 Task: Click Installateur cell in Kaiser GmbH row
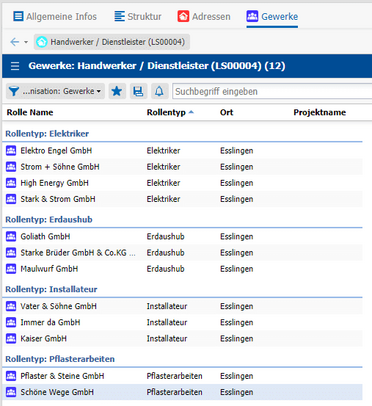(x=167, y=339)
